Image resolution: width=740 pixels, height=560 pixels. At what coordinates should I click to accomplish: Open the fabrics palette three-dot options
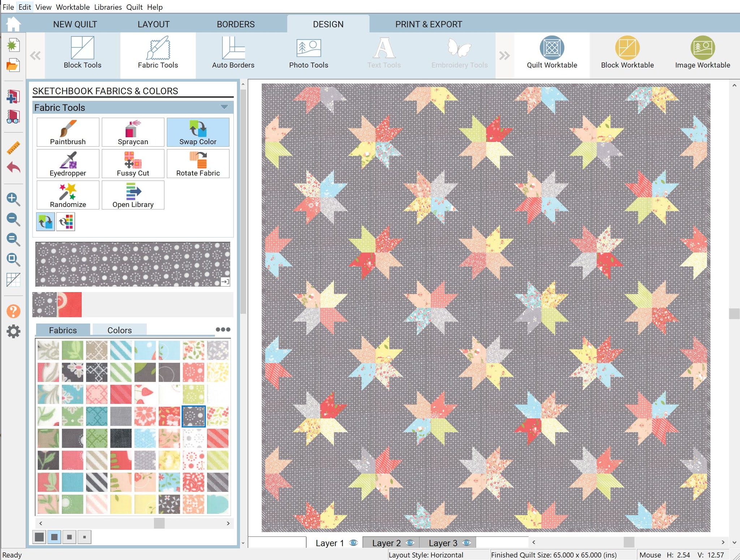tap(223, 329)
